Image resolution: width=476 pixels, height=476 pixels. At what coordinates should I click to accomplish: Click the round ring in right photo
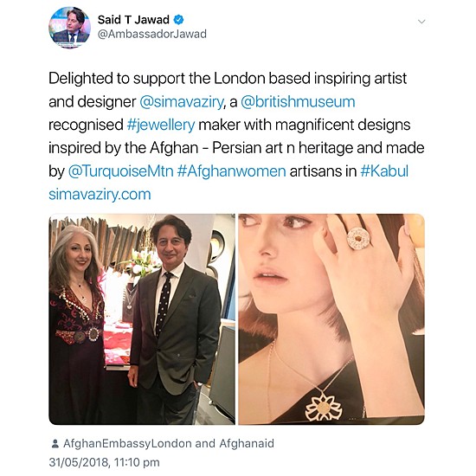click(358, 239)
